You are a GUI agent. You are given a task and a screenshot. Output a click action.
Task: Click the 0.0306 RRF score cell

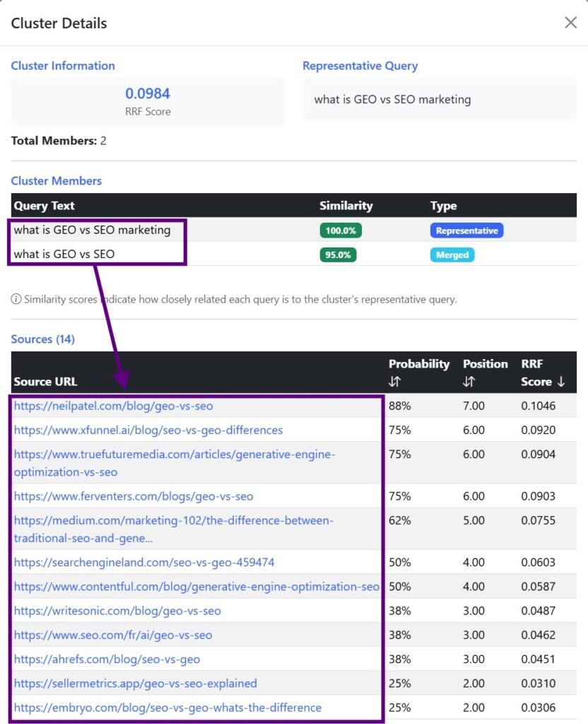tap(538, 707)
